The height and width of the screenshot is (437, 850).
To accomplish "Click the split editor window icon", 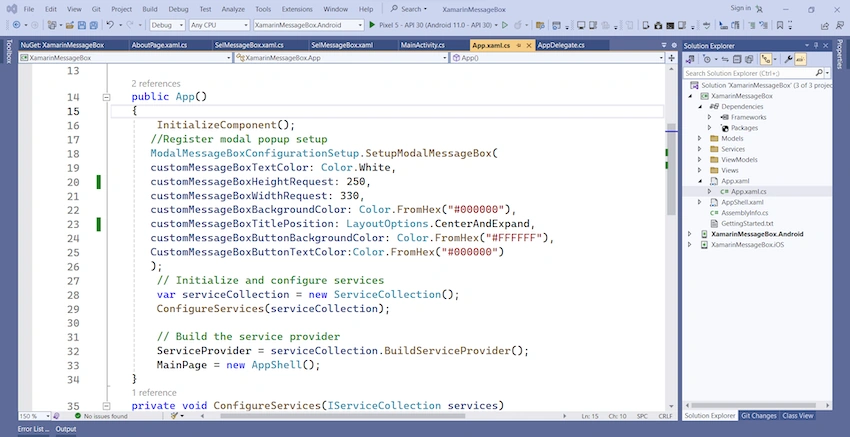I will click(672, 57).
